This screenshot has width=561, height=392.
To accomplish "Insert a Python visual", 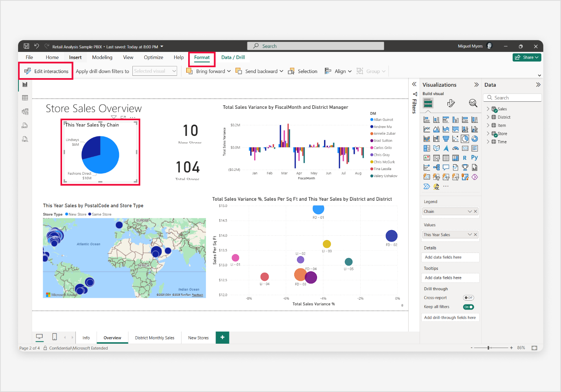I will click(475, 158).
